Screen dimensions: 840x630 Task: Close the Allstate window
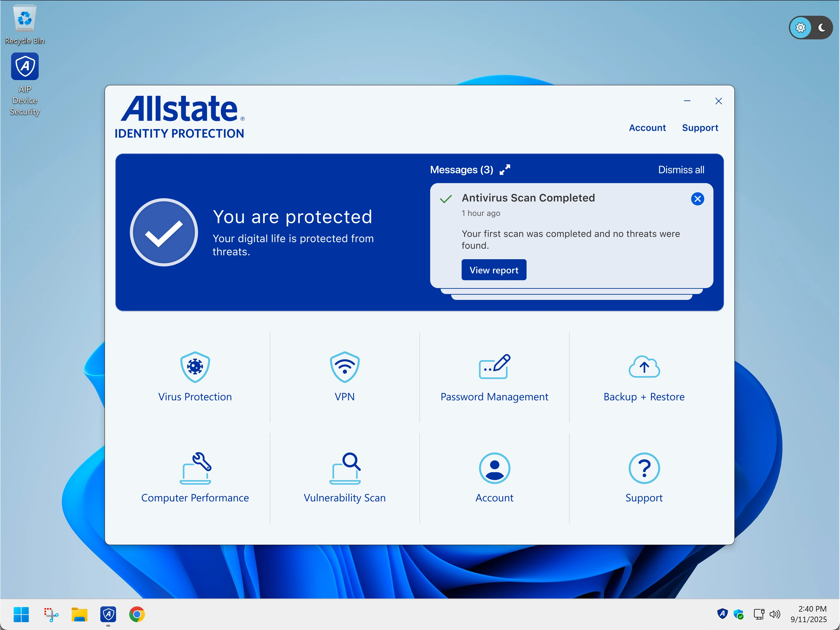(x=718, y=101)
